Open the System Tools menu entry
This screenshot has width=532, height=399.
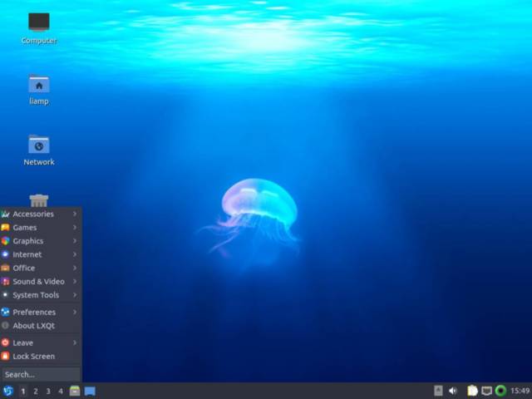41,295
